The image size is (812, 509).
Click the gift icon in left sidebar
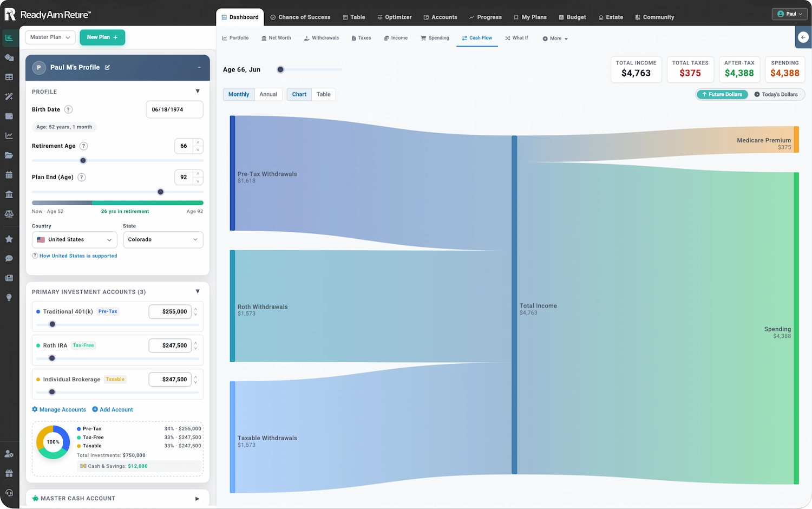[9, 473]
